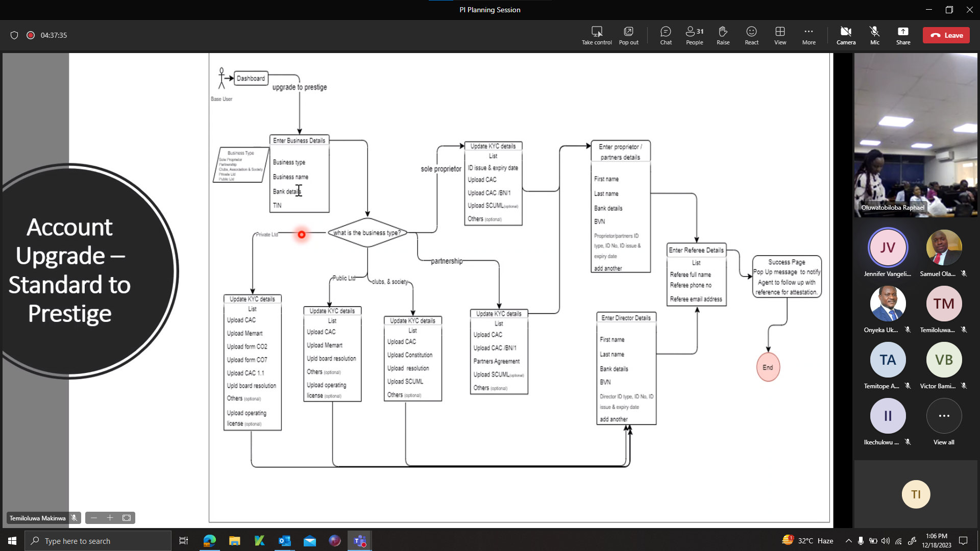Raise your hand in meeting
The width and height of the screenshot is (980, 551).
(x=723, y=35)
